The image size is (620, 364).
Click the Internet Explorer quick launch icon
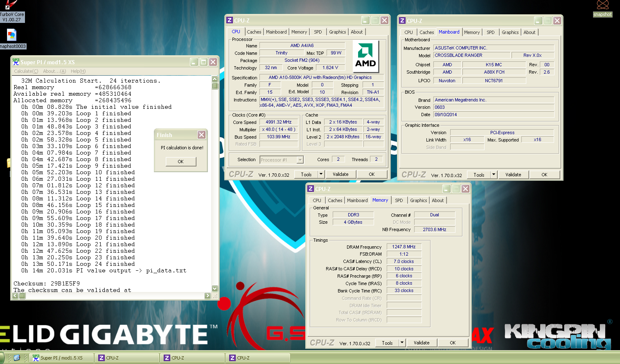click(x=17, y=358)
